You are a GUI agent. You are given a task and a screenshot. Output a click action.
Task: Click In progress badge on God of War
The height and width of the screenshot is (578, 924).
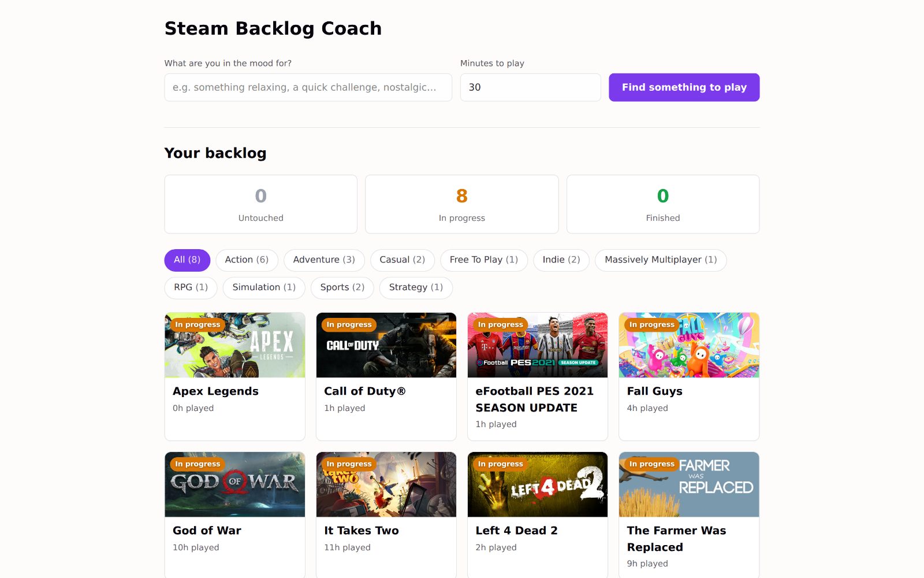[198, 464]
